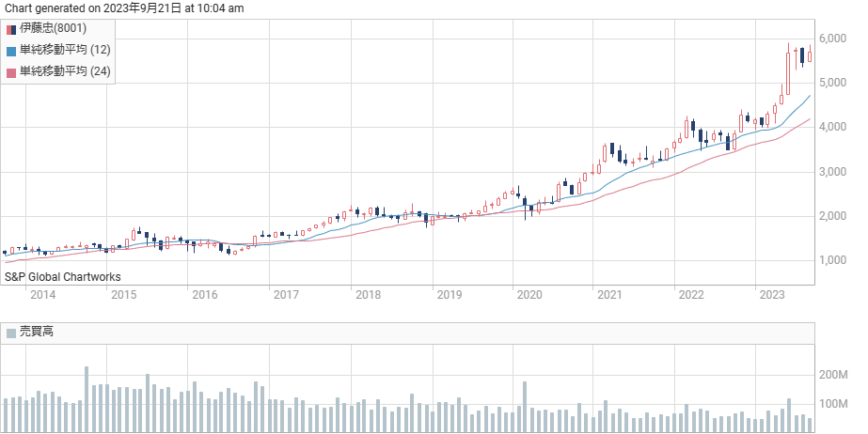This screenshot has width=868, height=434.
Task: Click the 2015 year axis label
Action: pyautogui.click(x=124, y=295)
